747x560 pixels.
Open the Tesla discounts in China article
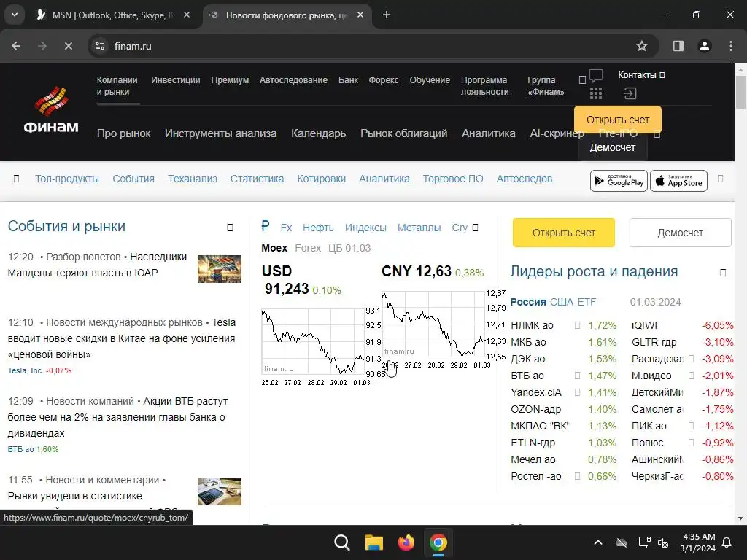[122, 338]
